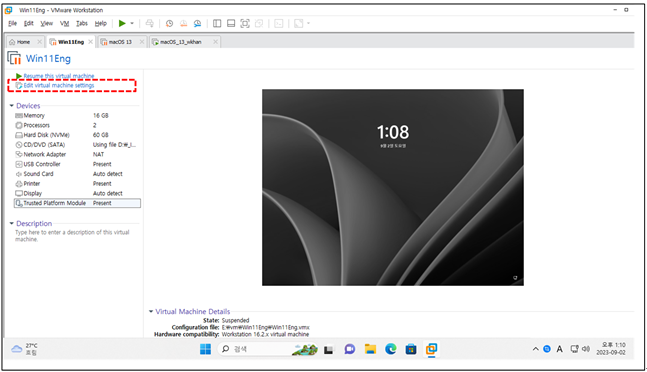Launch Microsoft Edge from the taskbar
This screenshot has width=647, height=372.
pos(390,349)
